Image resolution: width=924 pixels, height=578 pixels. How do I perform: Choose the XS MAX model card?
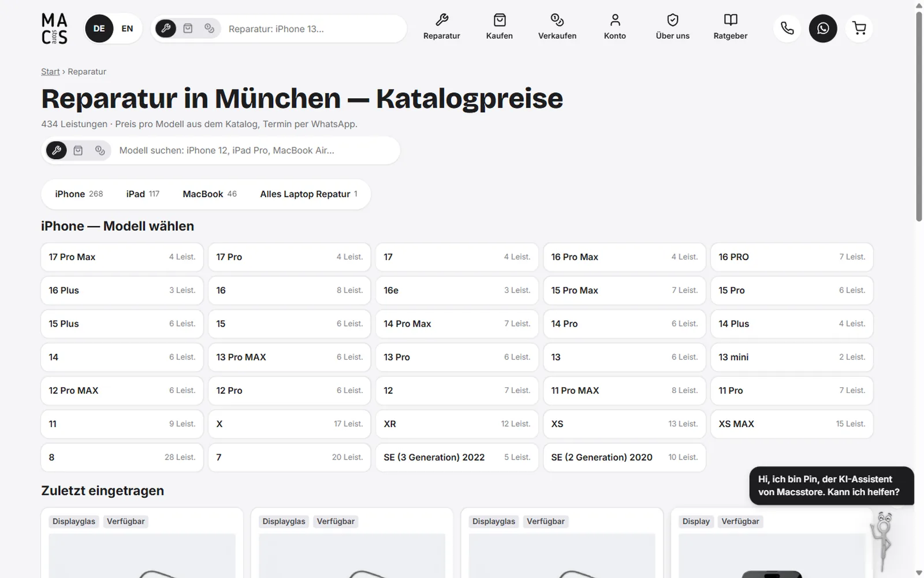(792, 424)
